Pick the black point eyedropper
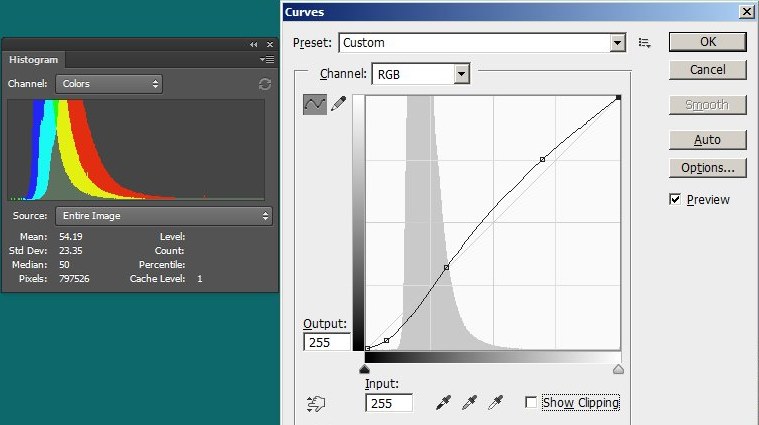 444,403
